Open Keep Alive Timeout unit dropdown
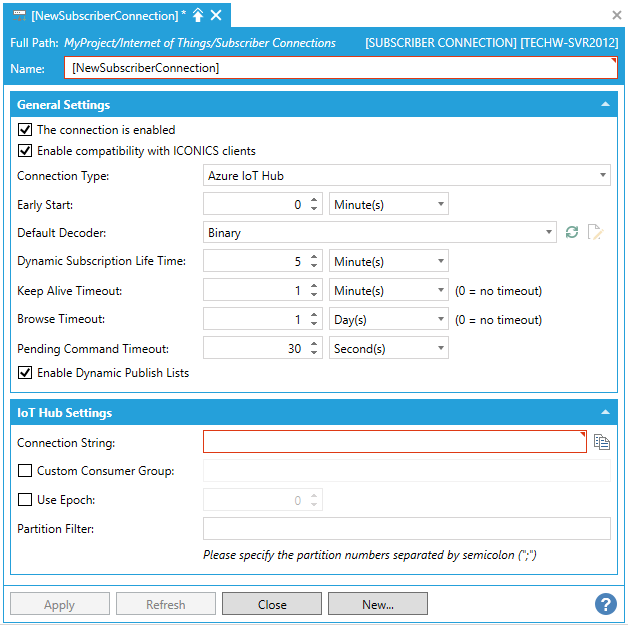 click(388, 290)
